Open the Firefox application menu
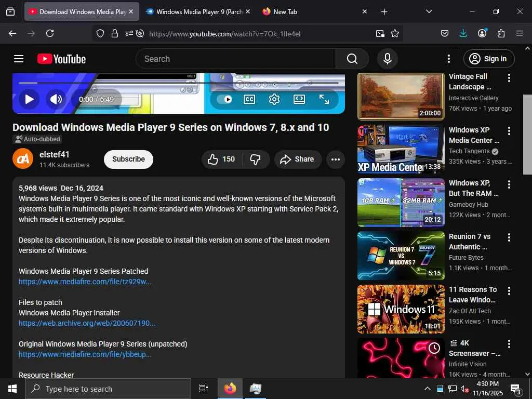Viewport: 532px width, 399px height. (x=519, y=33)
